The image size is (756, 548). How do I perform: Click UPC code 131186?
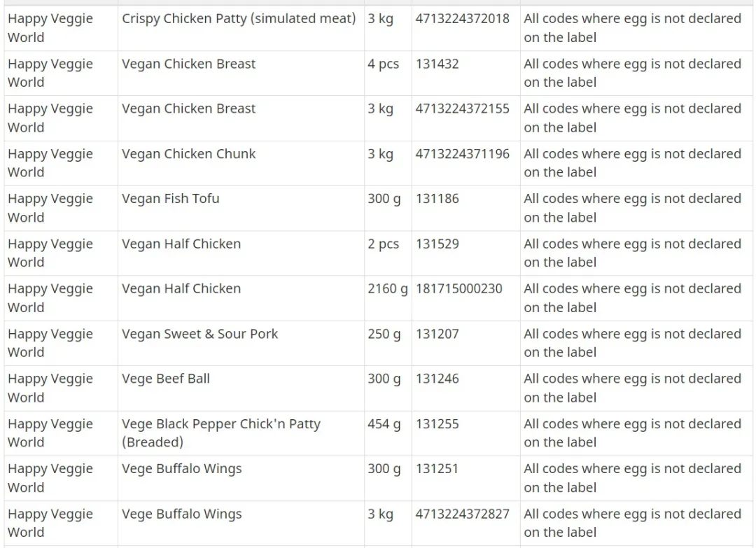(x=437, y=199)
